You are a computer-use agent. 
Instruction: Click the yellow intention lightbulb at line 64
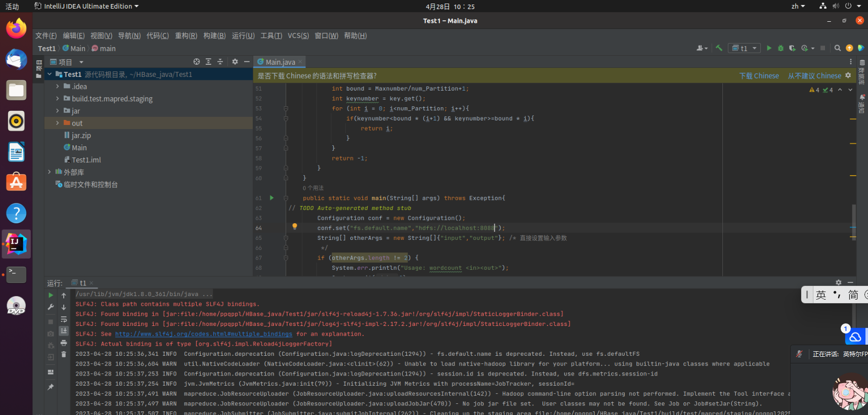[x=295, y=227]
